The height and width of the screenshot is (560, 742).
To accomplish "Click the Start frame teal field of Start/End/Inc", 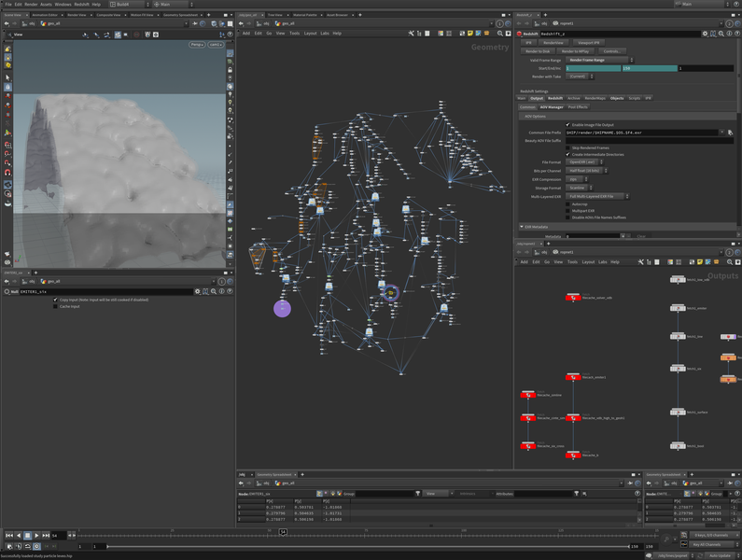I will [x=593, y=68].
